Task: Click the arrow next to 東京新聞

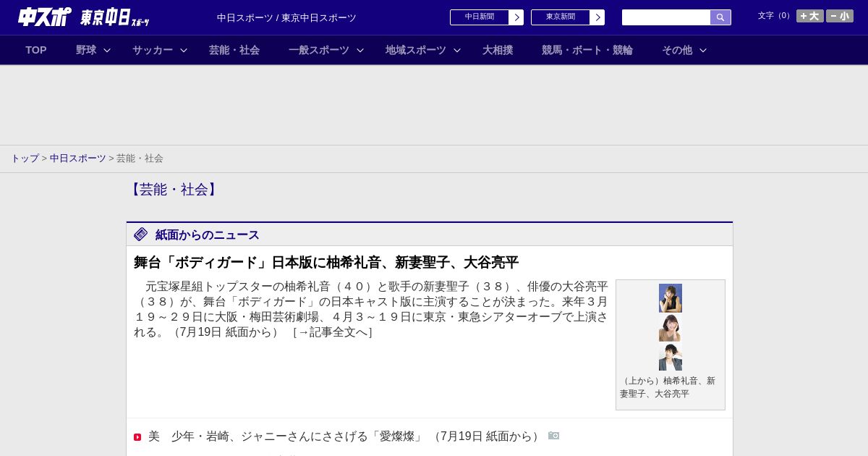Action: click(597, 17)
